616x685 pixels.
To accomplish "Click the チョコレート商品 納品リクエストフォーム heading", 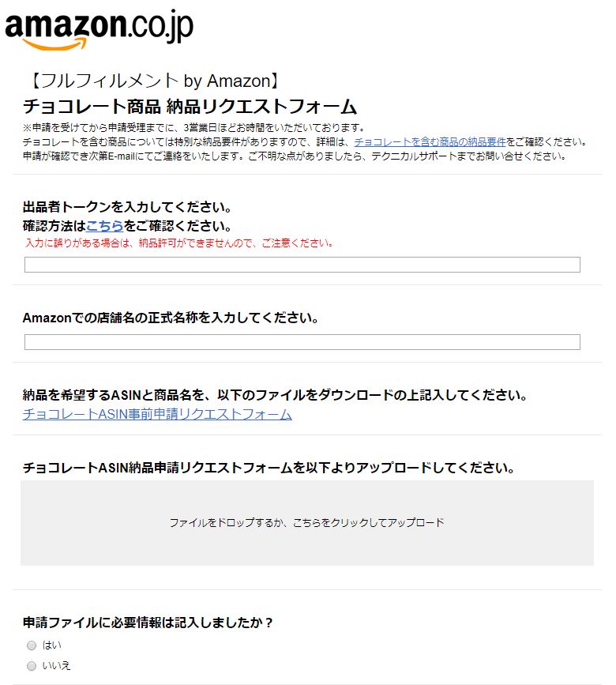I will pyautogui.click(x=190, y=106).
